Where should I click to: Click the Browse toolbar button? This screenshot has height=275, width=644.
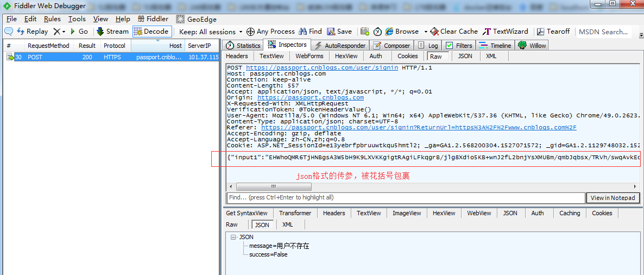(x=402, y=32)
